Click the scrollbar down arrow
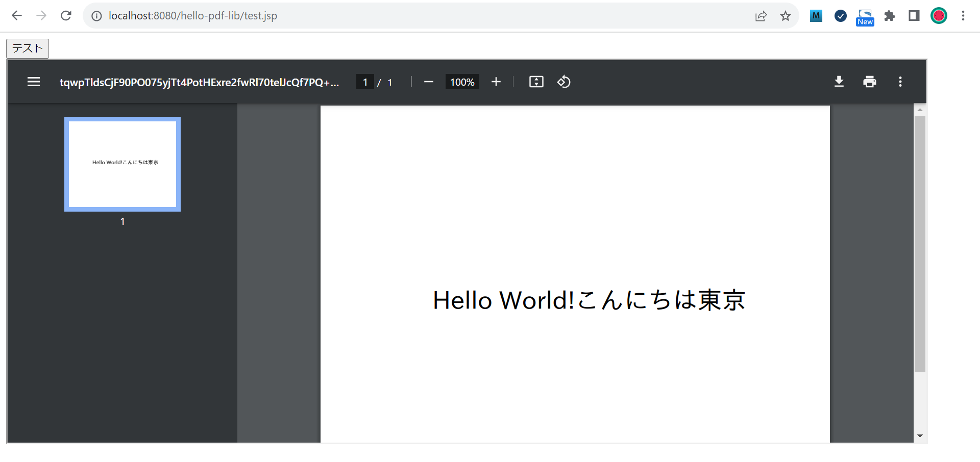 click(x=920, y=436)
